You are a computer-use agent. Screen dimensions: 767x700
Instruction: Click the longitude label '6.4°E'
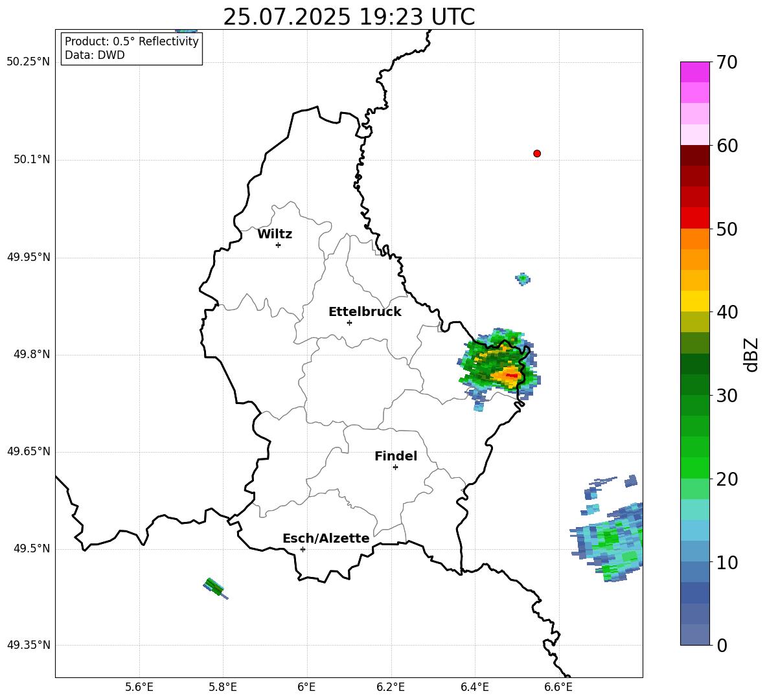(474, 687)
